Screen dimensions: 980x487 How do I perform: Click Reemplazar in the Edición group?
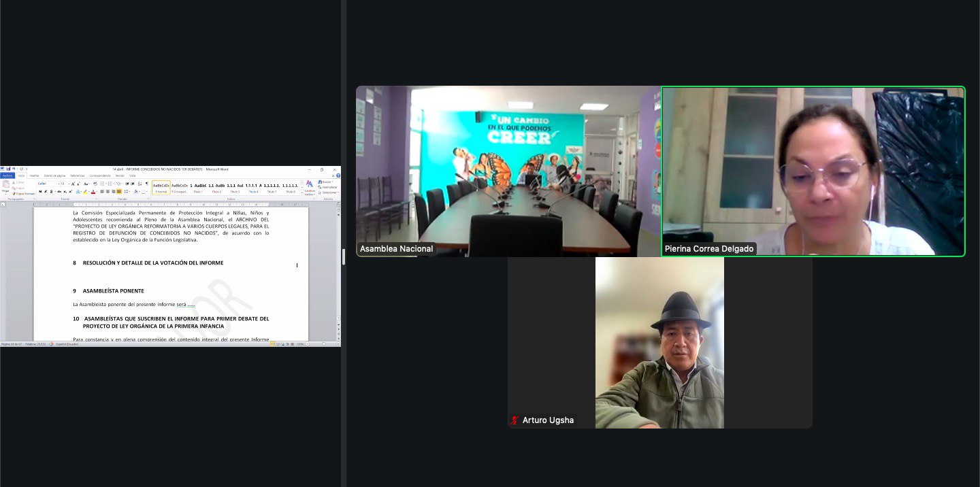click(x=327, y=187)
